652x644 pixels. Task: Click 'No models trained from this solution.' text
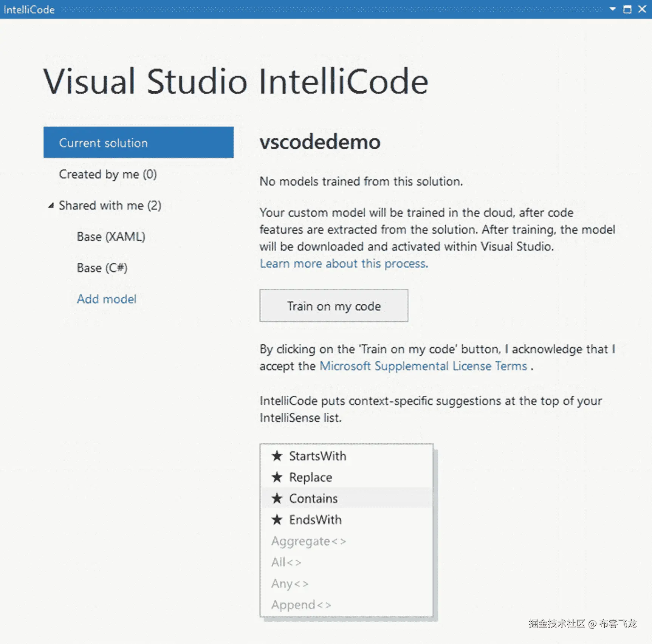(361, 181)
